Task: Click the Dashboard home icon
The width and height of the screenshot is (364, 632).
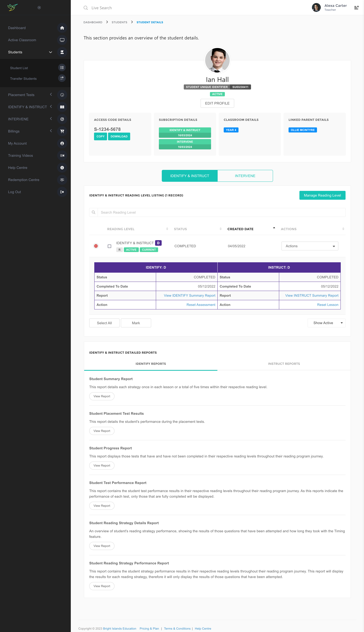Action: point(62,28)
